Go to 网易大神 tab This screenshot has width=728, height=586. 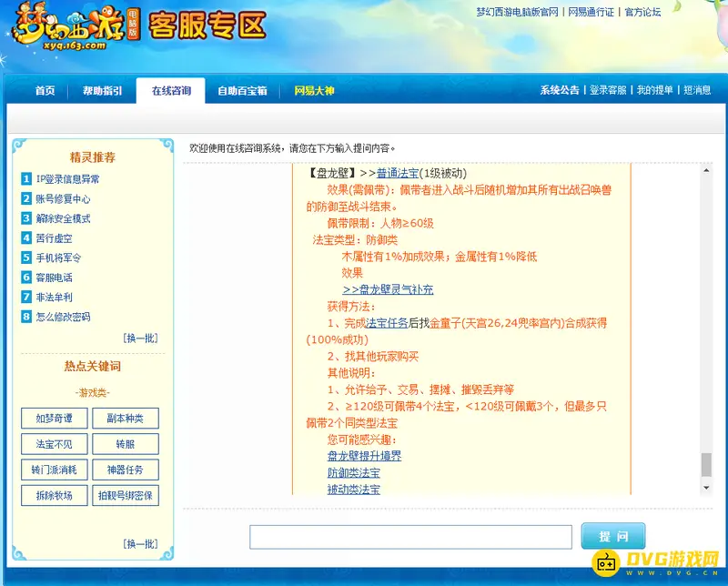point(314,91)
